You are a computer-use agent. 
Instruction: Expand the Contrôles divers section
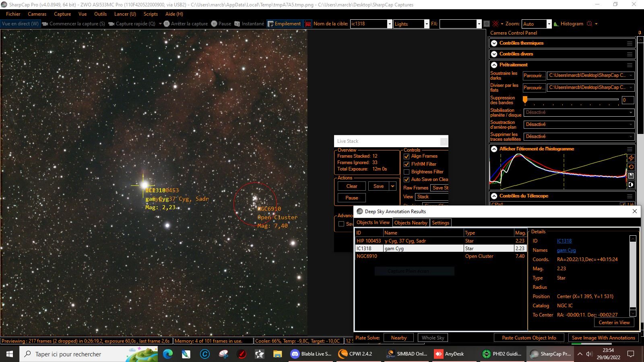(494, 54)
